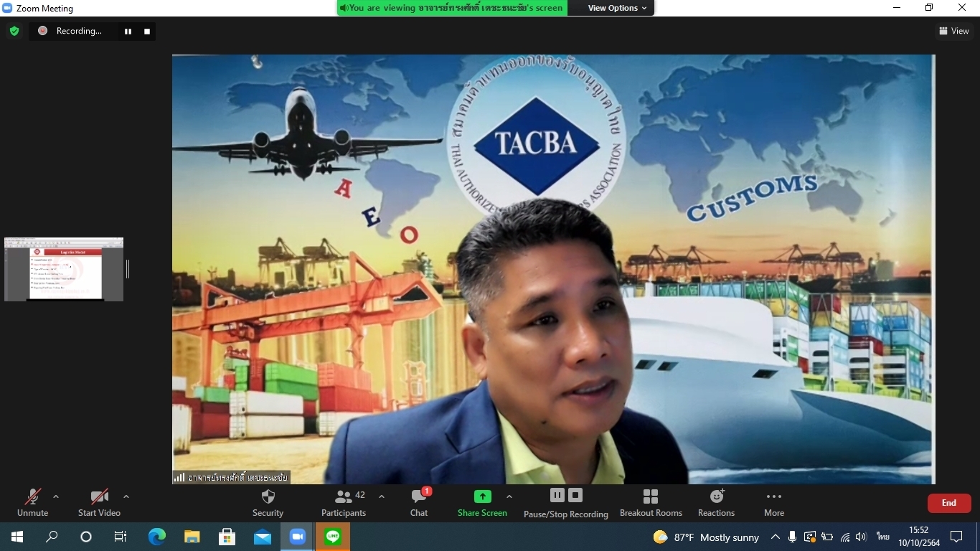Click the speaker name label with signal bars

pyautogui.click(x=231, y=477)
